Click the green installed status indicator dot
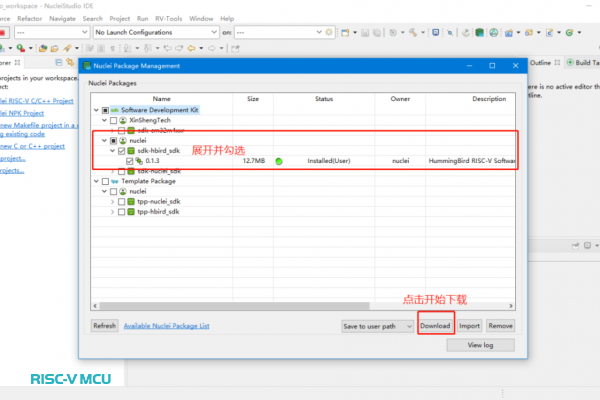Image resolution: width=600 pixels, height=400 pixels. click(279, 161)
